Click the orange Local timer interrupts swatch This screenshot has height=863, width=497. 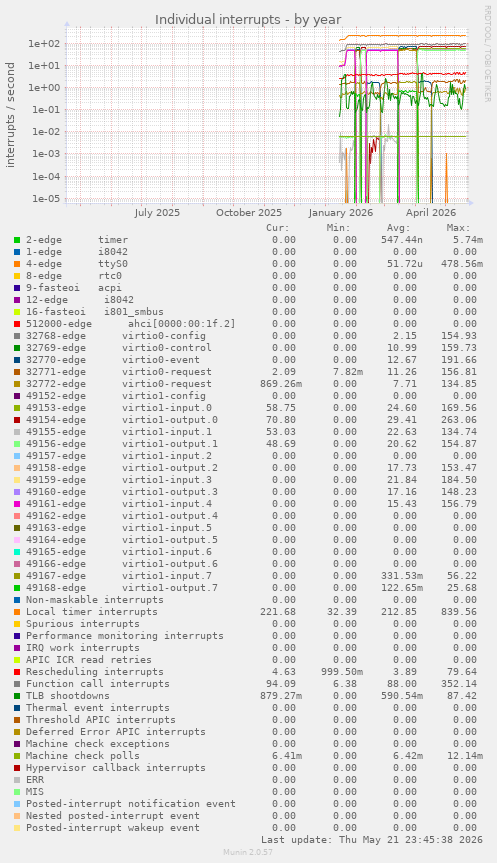coord(17,612)
